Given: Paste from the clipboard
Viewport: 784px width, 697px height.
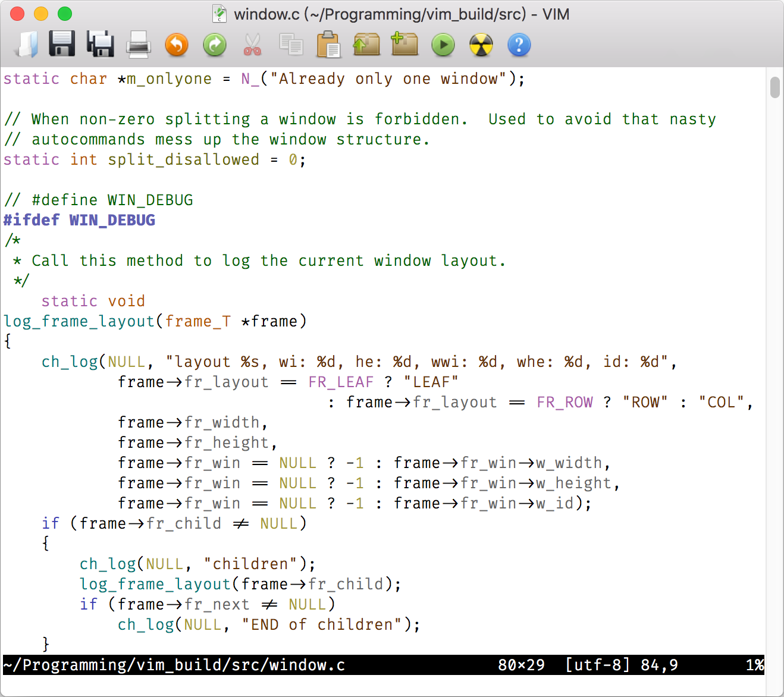Looking at the screenshot, I should [x=328, y=45].
